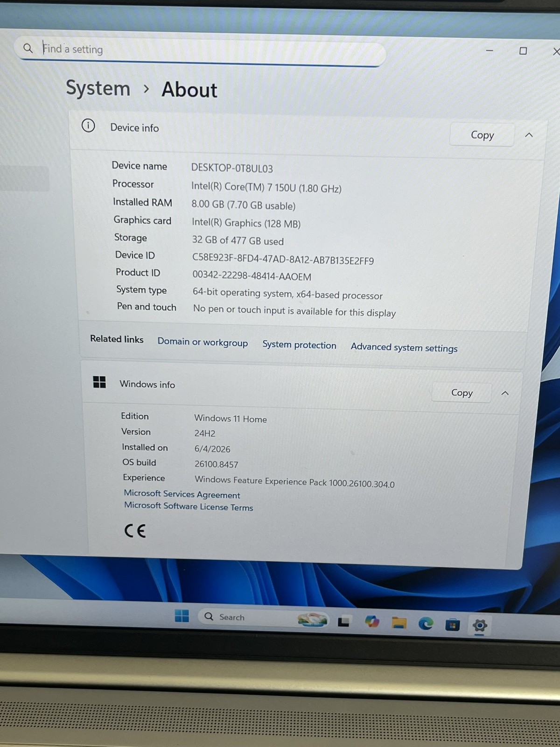Select the No pen or touch input text
Viewport: 560px width, 747px height.
tap(294, 311)
